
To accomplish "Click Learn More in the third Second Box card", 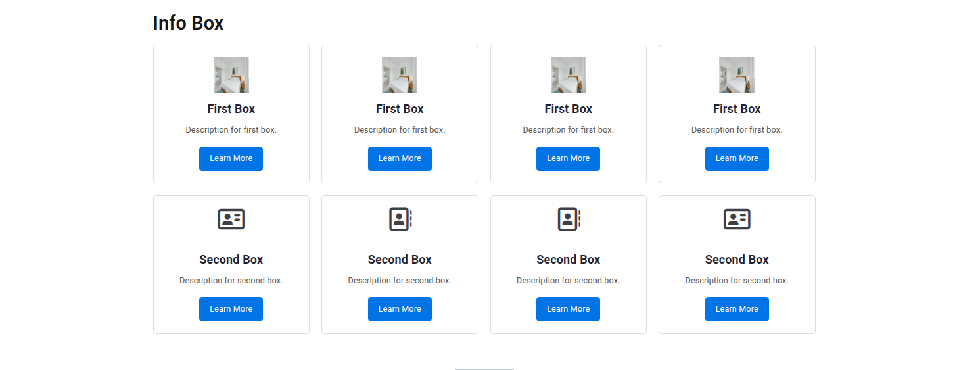I will pos(569,309).
